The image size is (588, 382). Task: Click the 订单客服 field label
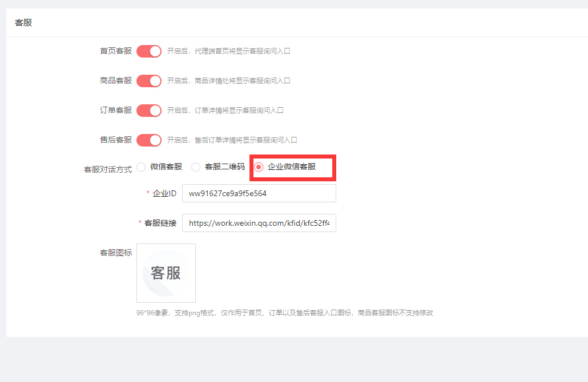tap(116, 110)
